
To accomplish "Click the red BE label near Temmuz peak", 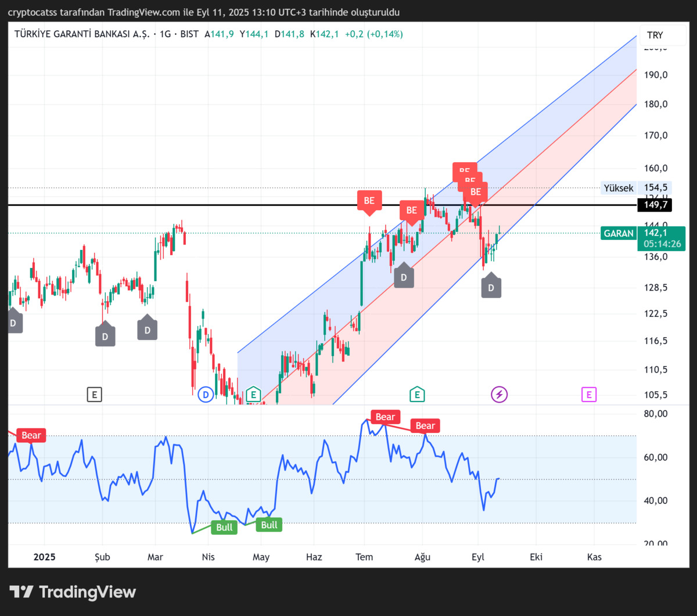I will point(369,201).
